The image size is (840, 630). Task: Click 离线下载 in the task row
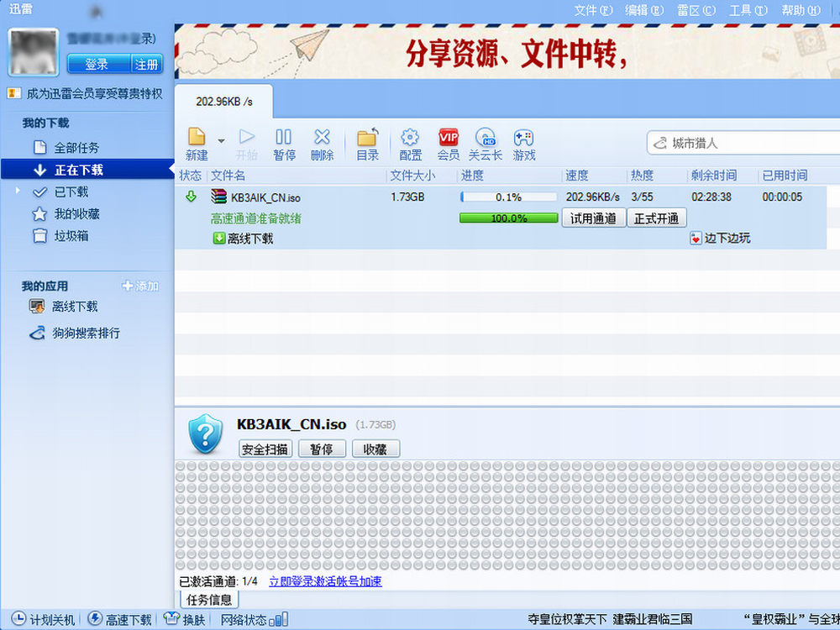[244, 239]
